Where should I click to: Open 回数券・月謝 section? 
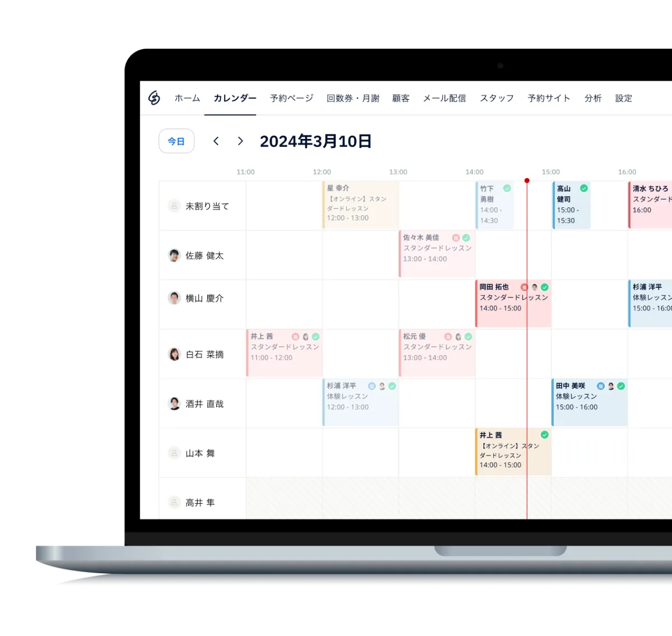pyautogui.click(x=353, y=98)
